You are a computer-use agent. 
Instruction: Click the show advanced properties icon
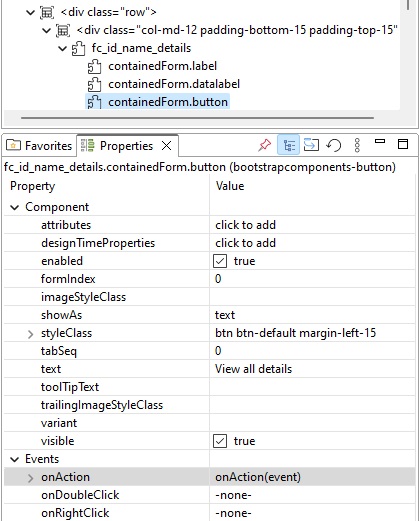pos(311,145)
